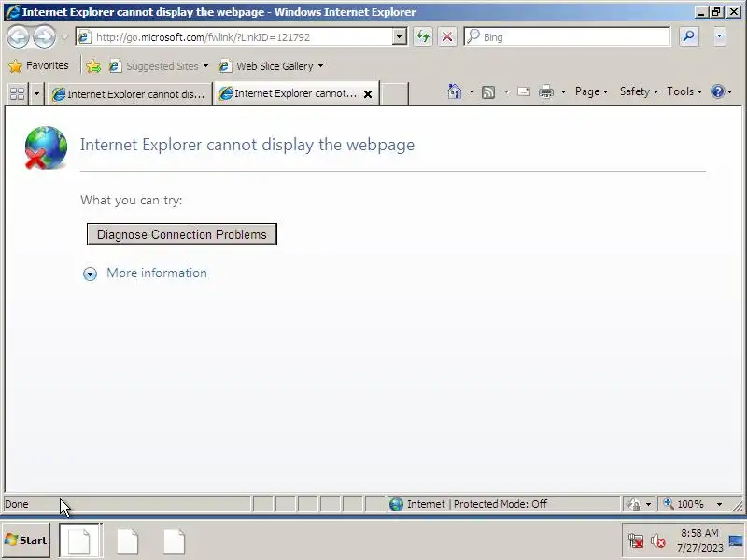Open the Favorites star button
This screenshot has width=747, height=560.
point(38,65)
